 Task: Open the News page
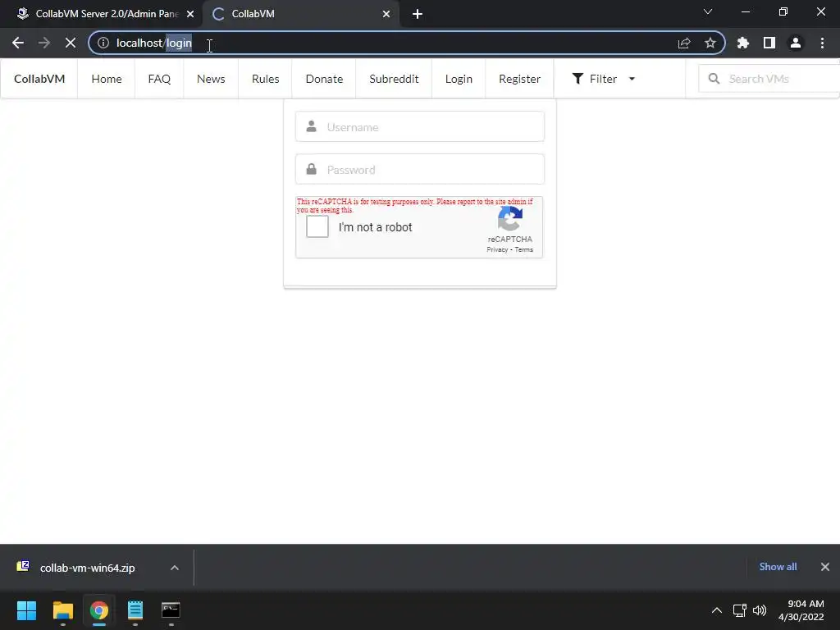point(211,79)
